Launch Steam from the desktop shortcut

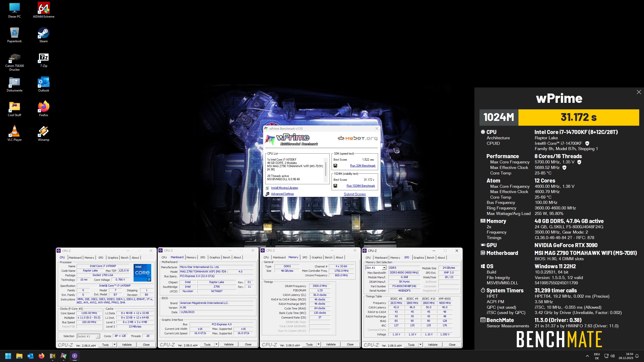tap(44, 35)
